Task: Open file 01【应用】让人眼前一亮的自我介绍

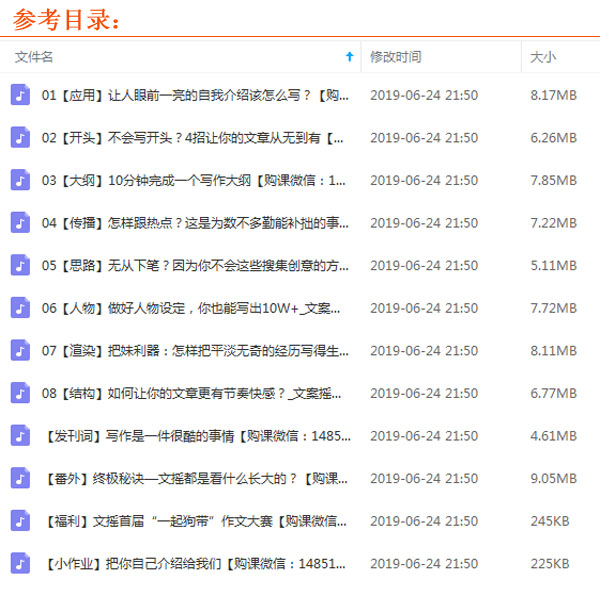Action: 195,95
